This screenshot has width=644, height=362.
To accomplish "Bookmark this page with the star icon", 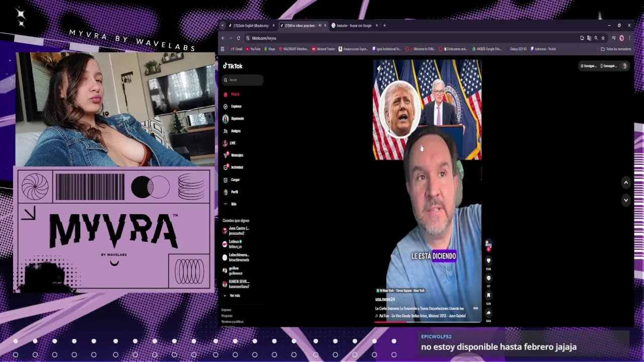I will (x=603, y=38).
